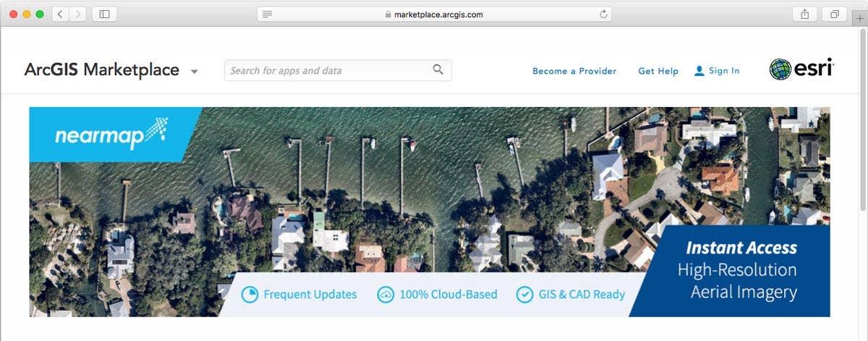Click the 100% Cloud-Based gauge icon
The image size is (868, 341).
pos(386,295)
